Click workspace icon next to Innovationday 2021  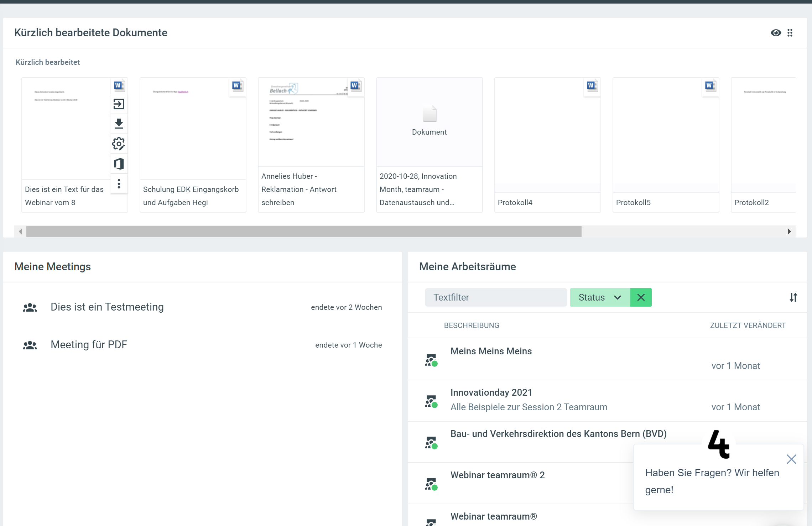pos(431,401)
